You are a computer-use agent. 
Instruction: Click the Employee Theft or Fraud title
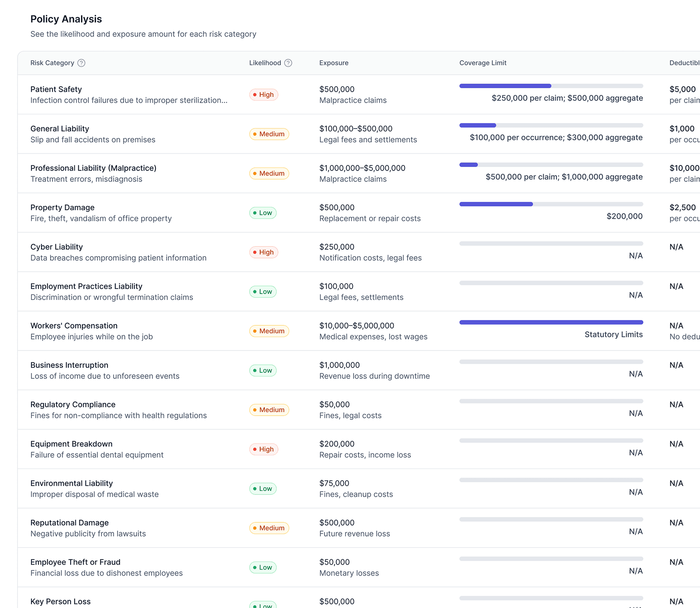75,562
